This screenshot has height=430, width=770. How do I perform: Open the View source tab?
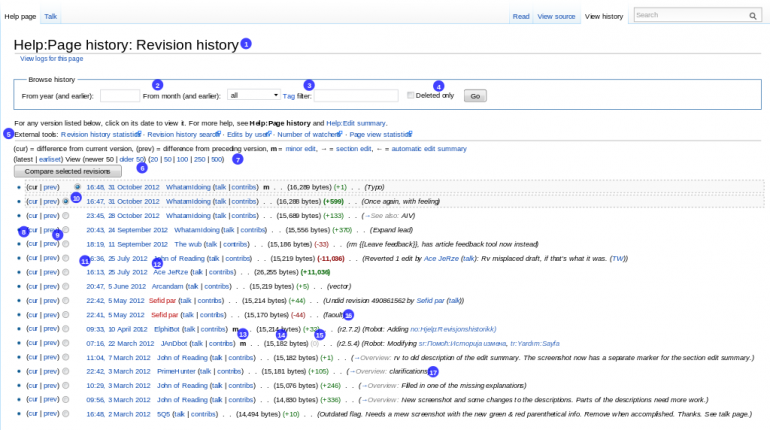coord(556,16)
